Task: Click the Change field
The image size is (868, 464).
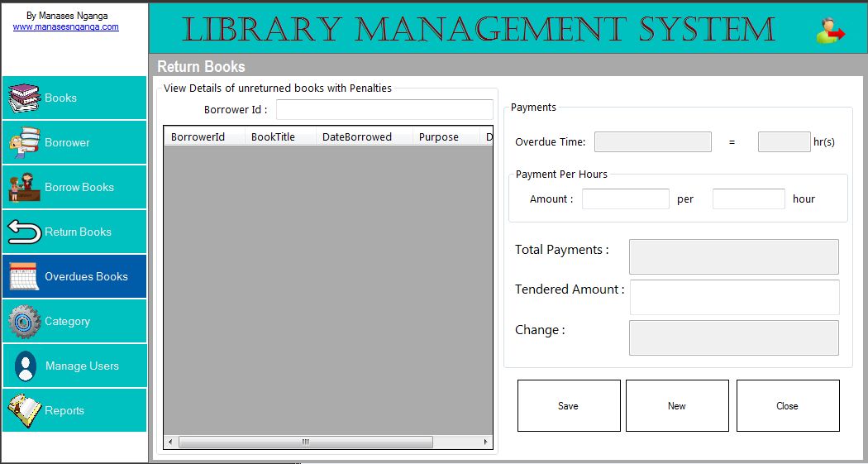Action: 734,337
